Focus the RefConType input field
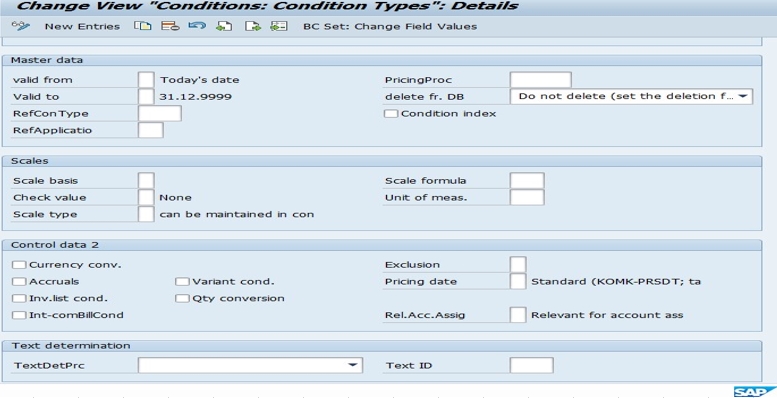 point(160,113)
